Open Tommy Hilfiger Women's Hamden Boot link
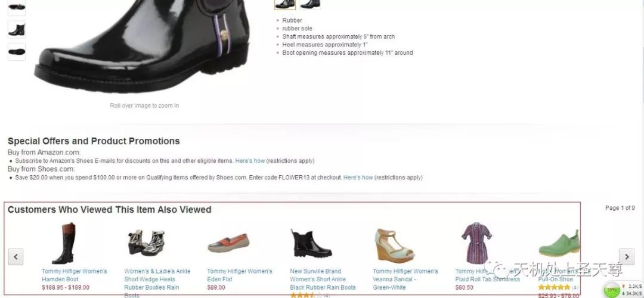The height and width of the screenshot is (298, 644). pyautogui.click(x=75, y=275)
